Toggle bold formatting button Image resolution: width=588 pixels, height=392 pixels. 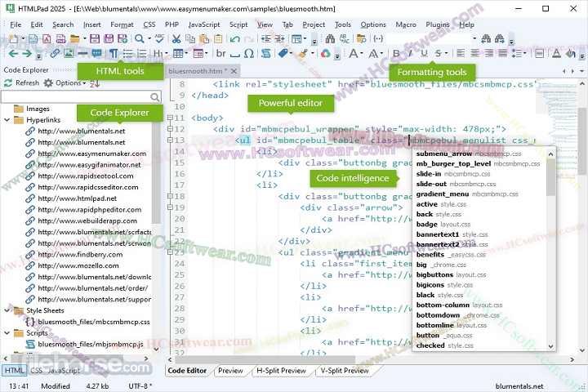396,53
